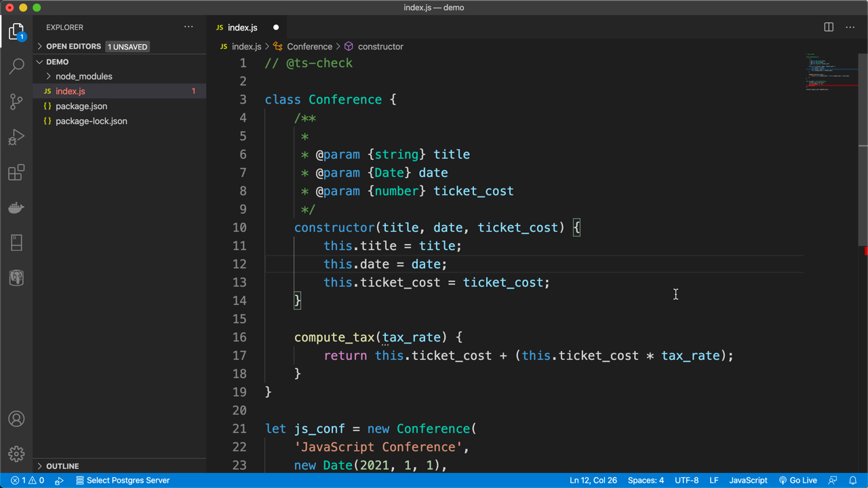Image resolution: width=868 pixels, height=488 pixels.
Task: Click the code minimap overview
Action: pos(831,71)
